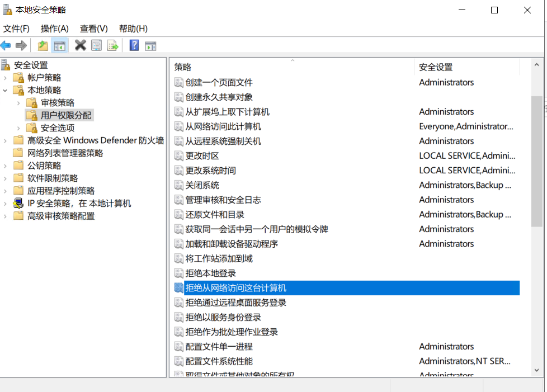Click the Back arrow in the toolbar
The height and width of the screenshot is (392, 547).
coord(6,45)
